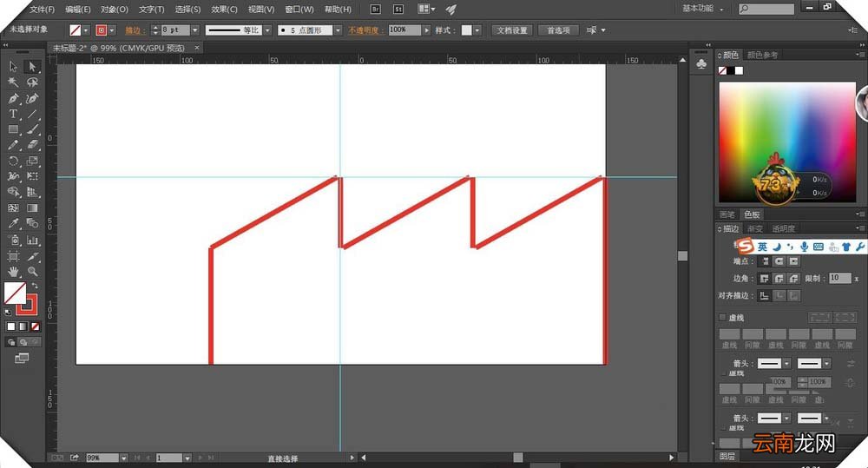Click the 限制 miter limit field
Viewport: 868px width, 468px height.
click(839, 278)
